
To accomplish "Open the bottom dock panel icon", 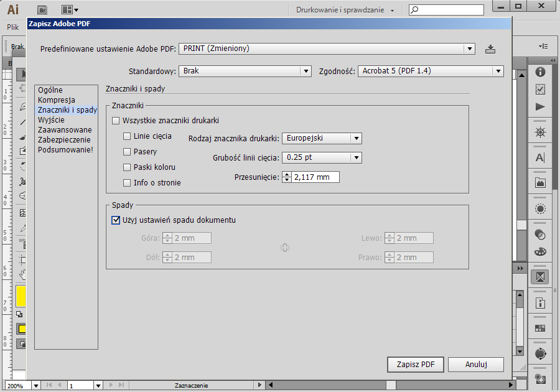I will click(540, 379).
